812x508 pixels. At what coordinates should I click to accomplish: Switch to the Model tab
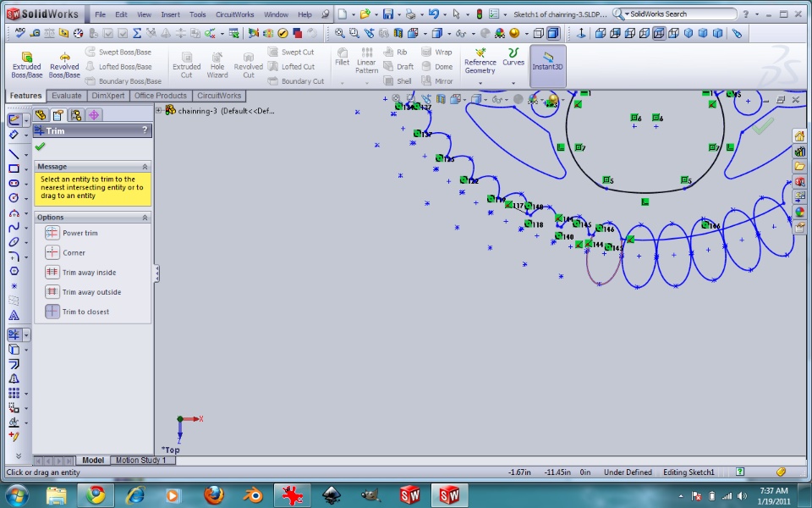pyautogui.click(x=93, y=461)
